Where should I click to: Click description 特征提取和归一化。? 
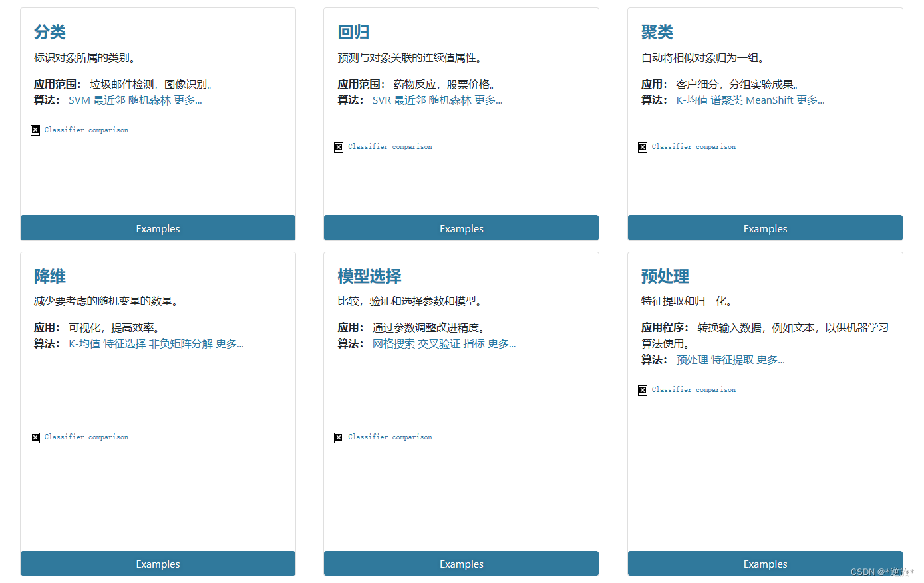(x=689, y=301)
